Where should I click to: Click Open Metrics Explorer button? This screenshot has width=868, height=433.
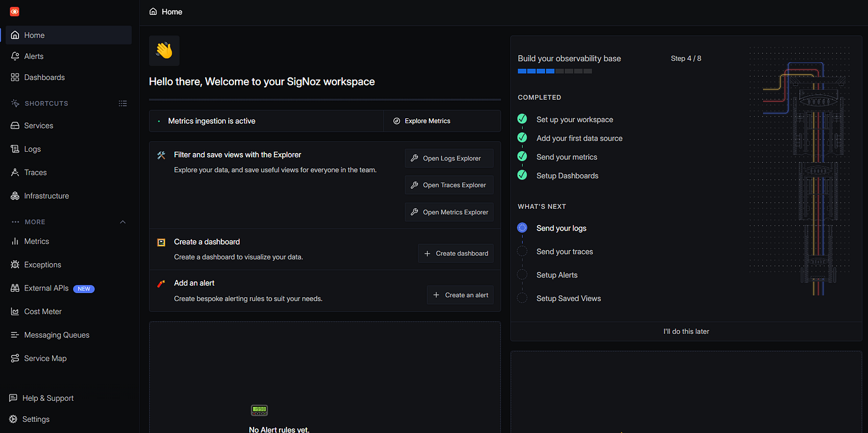tap(449, 212)
